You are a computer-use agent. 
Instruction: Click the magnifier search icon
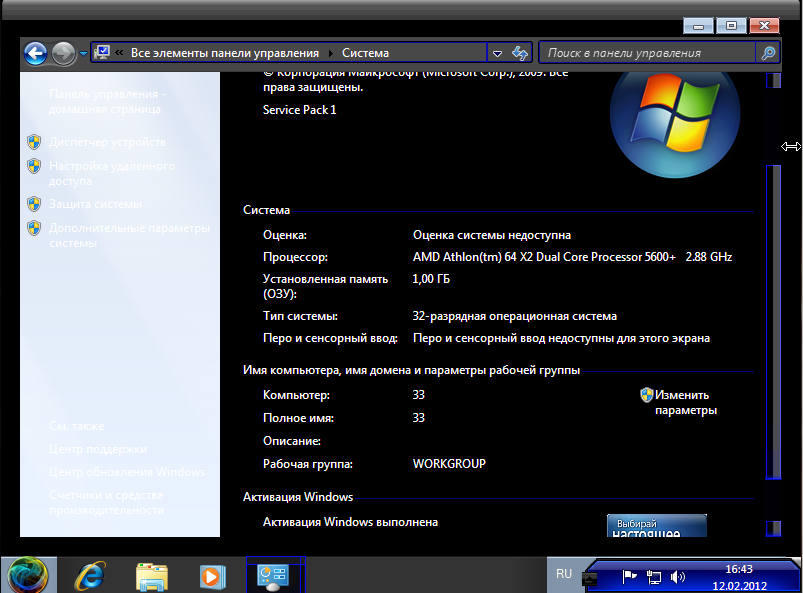(x=768, y=53)
